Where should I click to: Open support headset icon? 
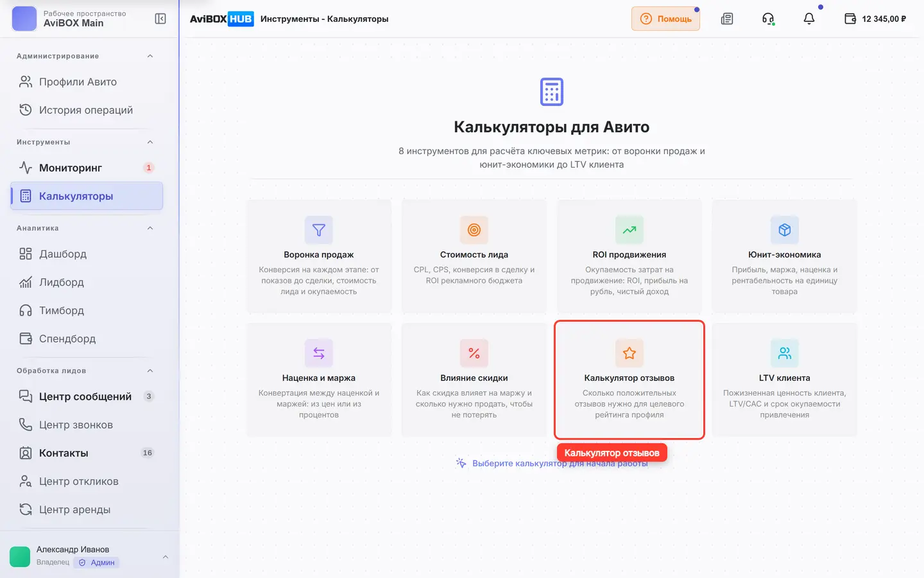[x=768, y=19]
